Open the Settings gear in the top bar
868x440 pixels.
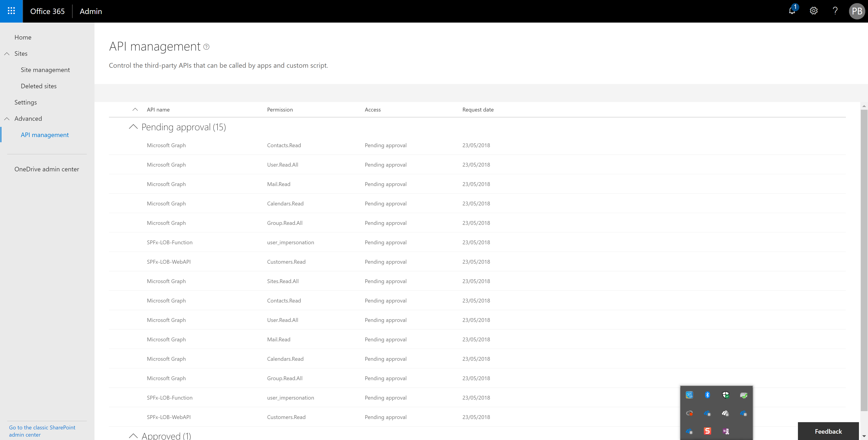pos(814,11)
